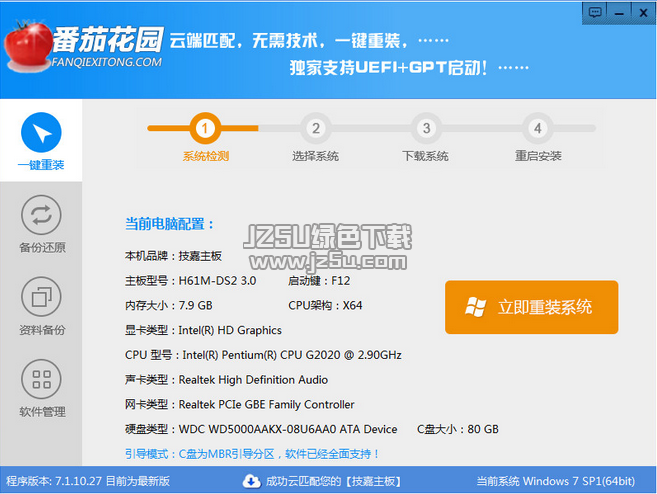Click the 资料备份 sidebar label

pyautogui.click(x=42, y=330)
